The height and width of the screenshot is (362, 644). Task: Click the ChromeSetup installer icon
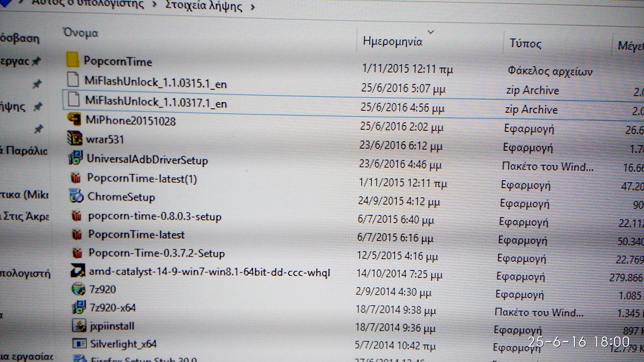coord(77,196)
